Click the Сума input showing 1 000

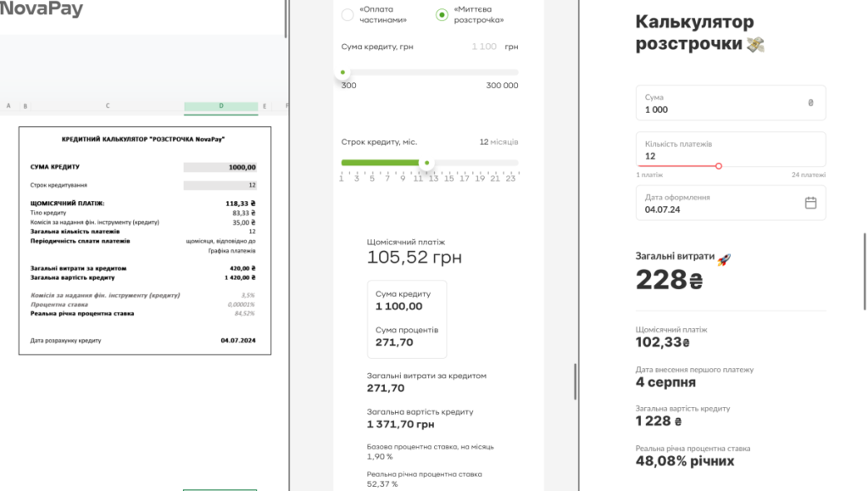coord(731,103)
